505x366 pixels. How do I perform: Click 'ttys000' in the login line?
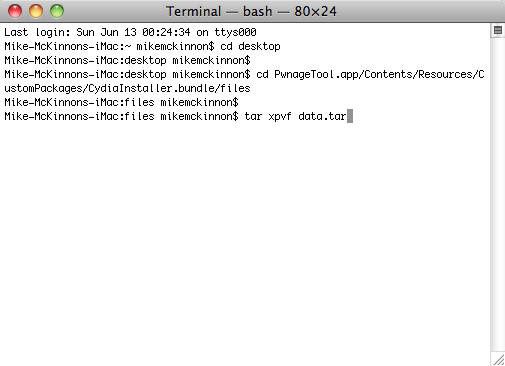click(235, 32)
